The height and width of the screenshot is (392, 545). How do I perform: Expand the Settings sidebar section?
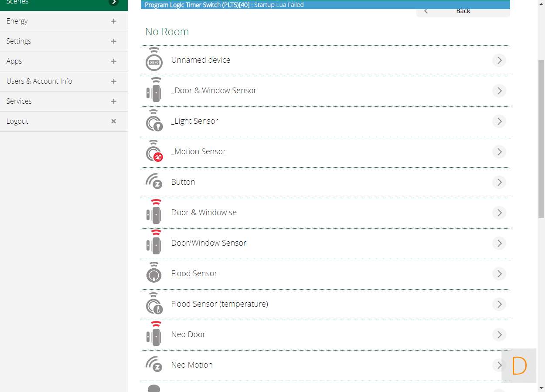click(x=113, y=41)
